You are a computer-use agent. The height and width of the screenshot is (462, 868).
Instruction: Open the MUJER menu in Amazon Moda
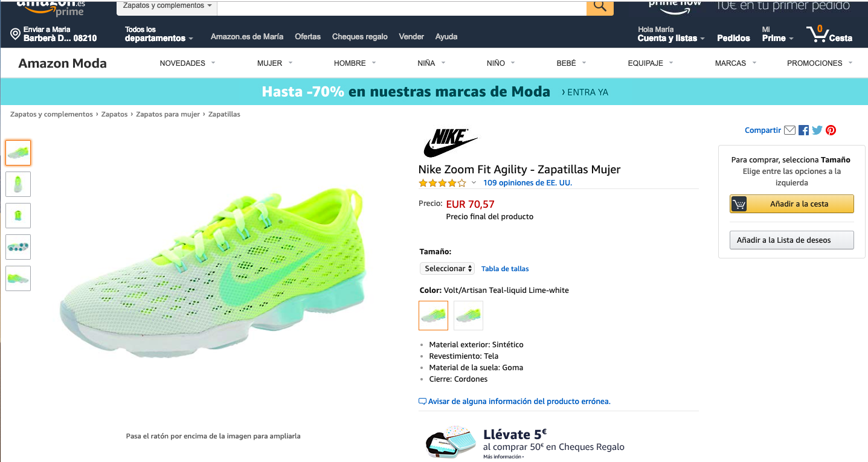tap(275, 63)
